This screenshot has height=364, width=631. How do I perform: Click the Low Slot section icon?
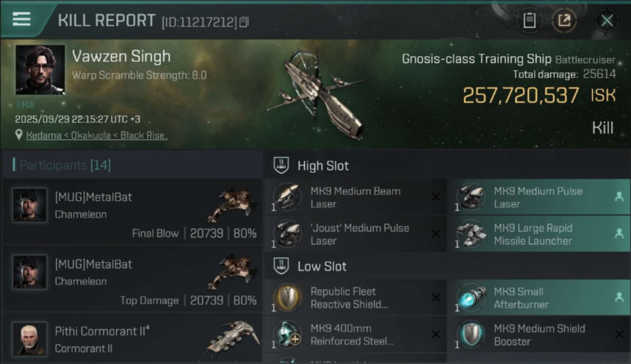[x=281, y=266]
